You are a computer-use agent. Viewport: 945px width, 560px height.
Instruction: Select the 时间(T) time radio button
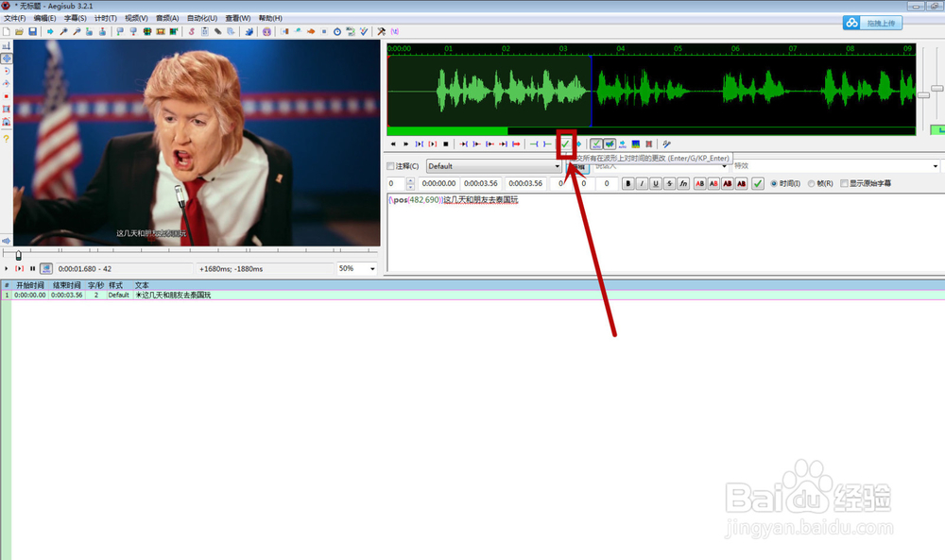point(774,183)
